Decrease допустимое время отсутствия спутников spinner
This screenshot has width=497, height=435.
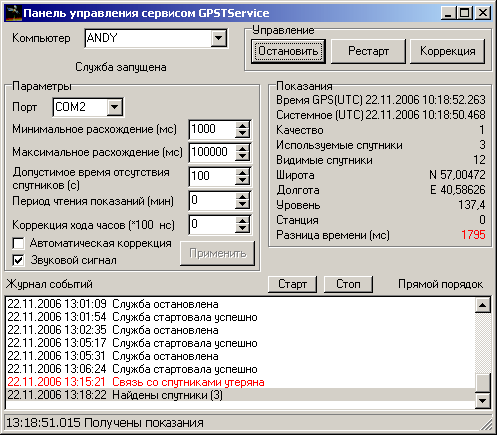click(x=242, y=181)
